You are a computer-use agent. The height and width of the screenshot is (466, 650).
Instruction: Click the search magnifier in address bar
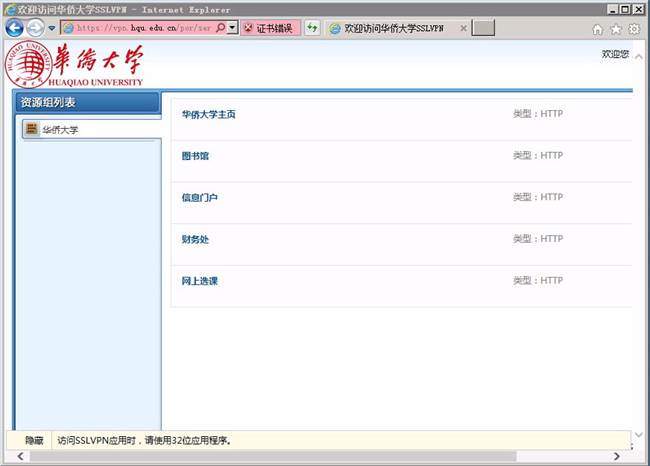(x=220, y=28)
